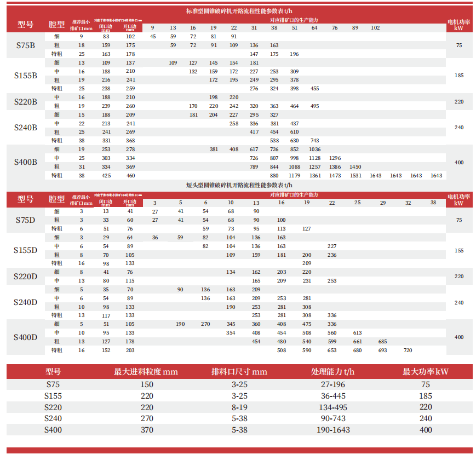Click the 190-1643 capacity value

click(333, 430)
